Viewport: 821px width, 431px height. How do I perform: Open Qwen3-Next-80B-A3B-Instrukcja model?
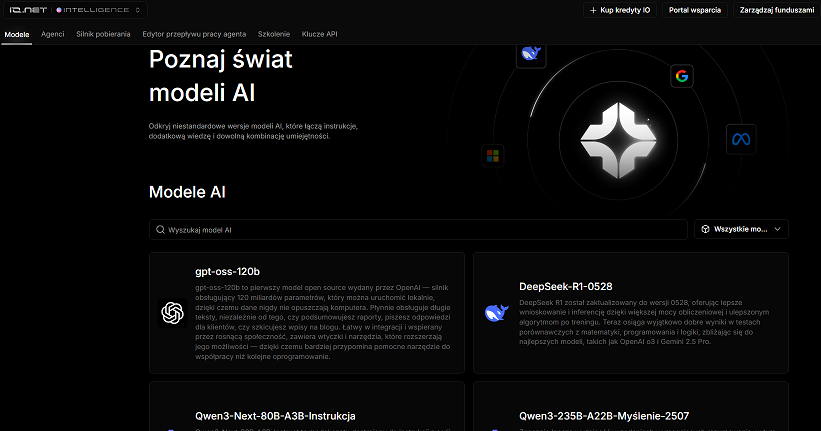[x=275, y=416]
